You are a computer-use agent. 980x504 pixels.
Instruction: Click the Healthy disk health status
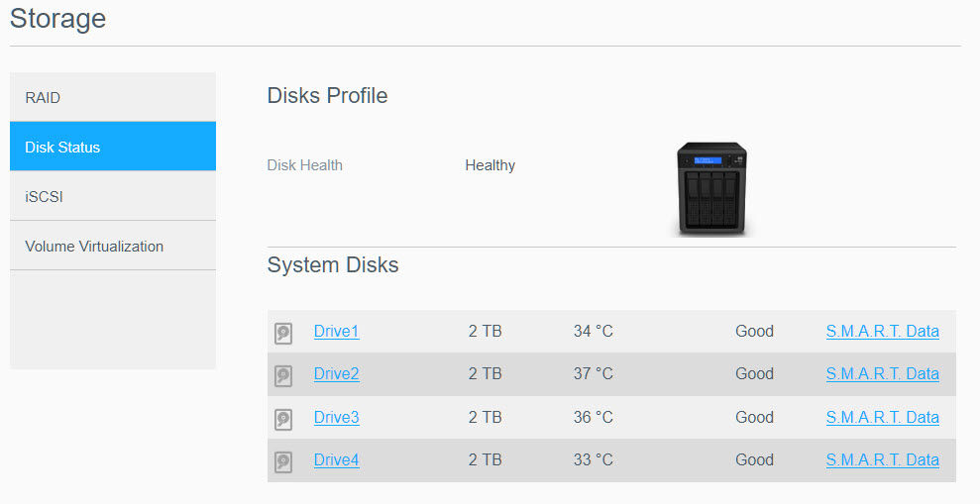pos(490,165)
